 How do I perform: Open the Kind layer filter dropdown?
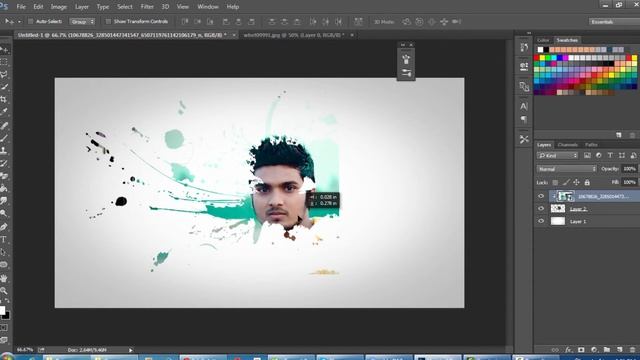[x=557, y=156]
